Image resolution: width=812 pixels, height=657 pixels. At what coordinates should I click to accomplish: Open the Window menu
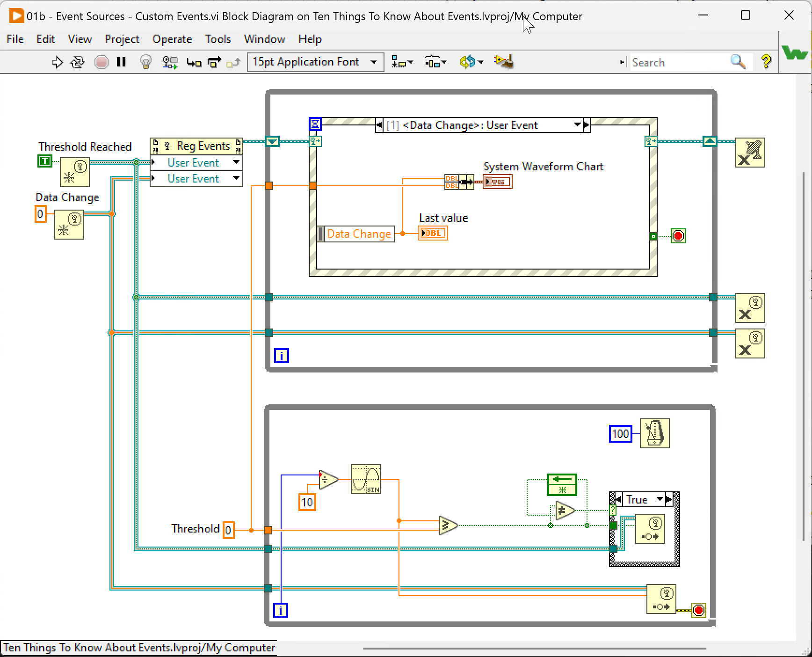(x=265, y=39)
